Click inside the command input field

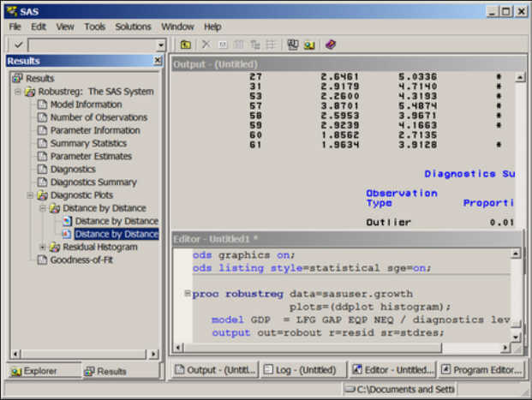click(x=93, y=45)
